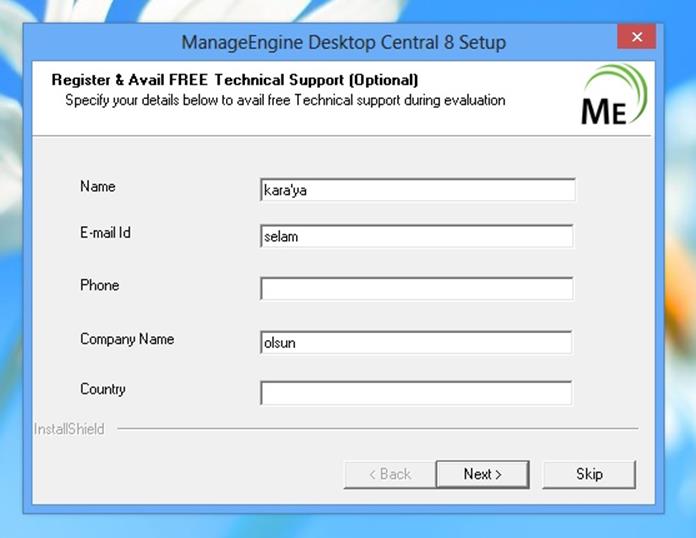Click the 'Specify your details below' subtitle
The height and width of the screenshot is (538, 696).
coord(285,100)
